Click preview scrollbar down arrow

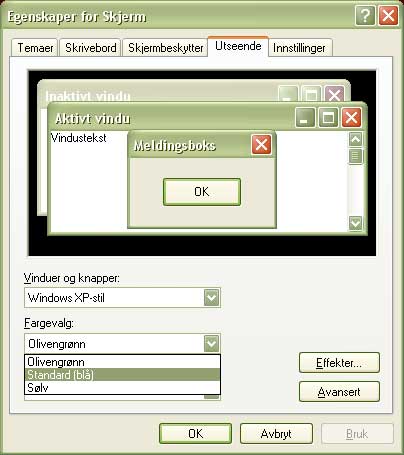point(355,223)
